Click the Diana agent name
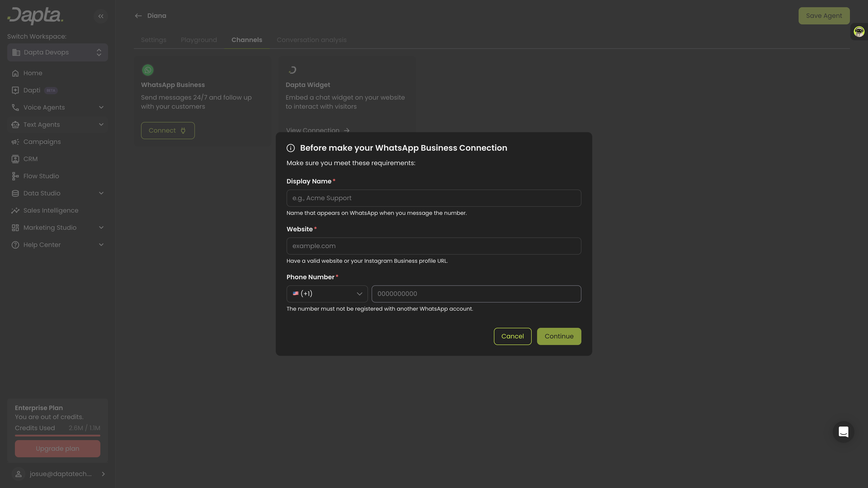The height and width of the screenshot is (488, 868). click(x=157, y=16)
